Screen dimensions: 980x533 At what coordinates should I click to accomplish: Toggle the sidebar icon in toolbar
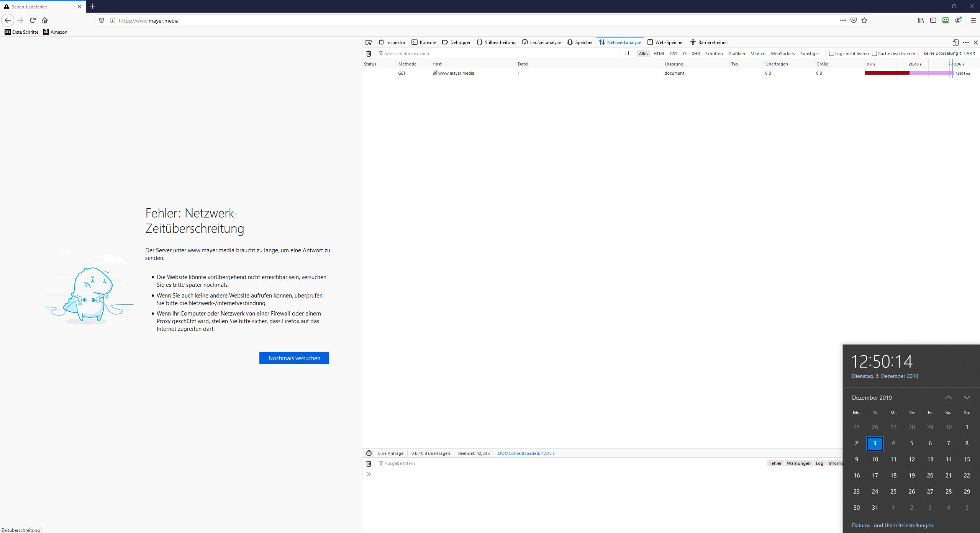click(x=933, y=20)
